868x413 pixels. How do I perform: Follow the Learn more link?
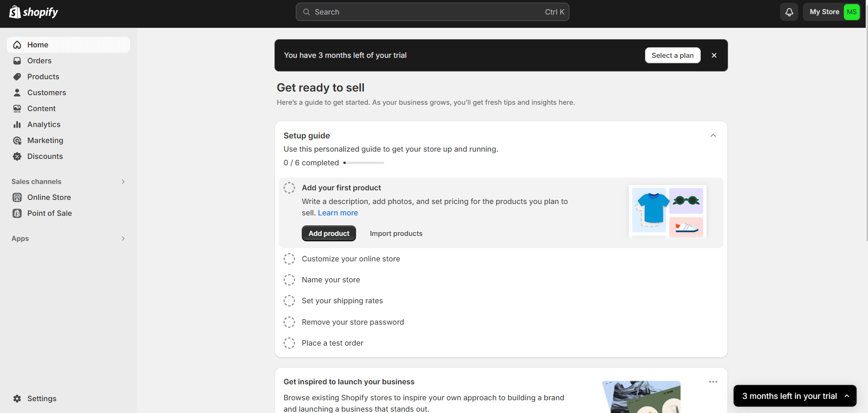point(338,213)
